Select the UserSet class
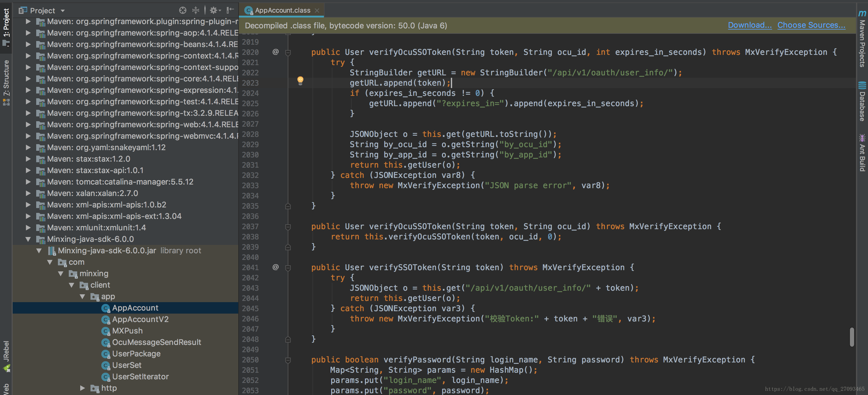Viewport: 868px width, 395px height. [127, 365]
